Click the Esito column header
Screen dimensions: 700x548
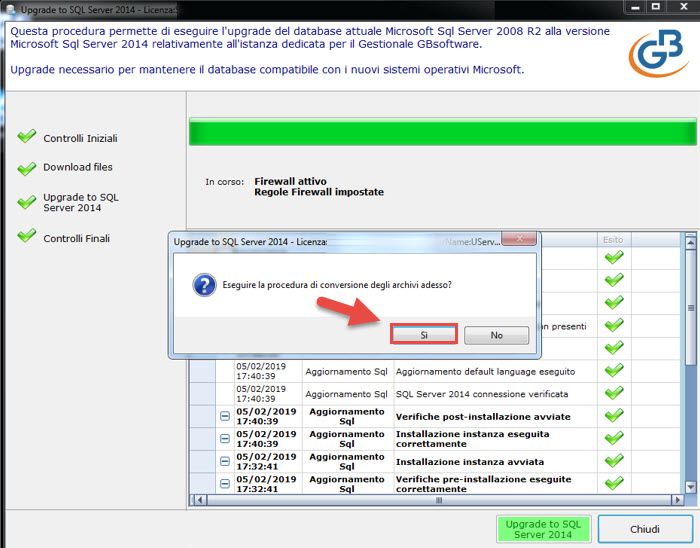[x=614, y=240]
